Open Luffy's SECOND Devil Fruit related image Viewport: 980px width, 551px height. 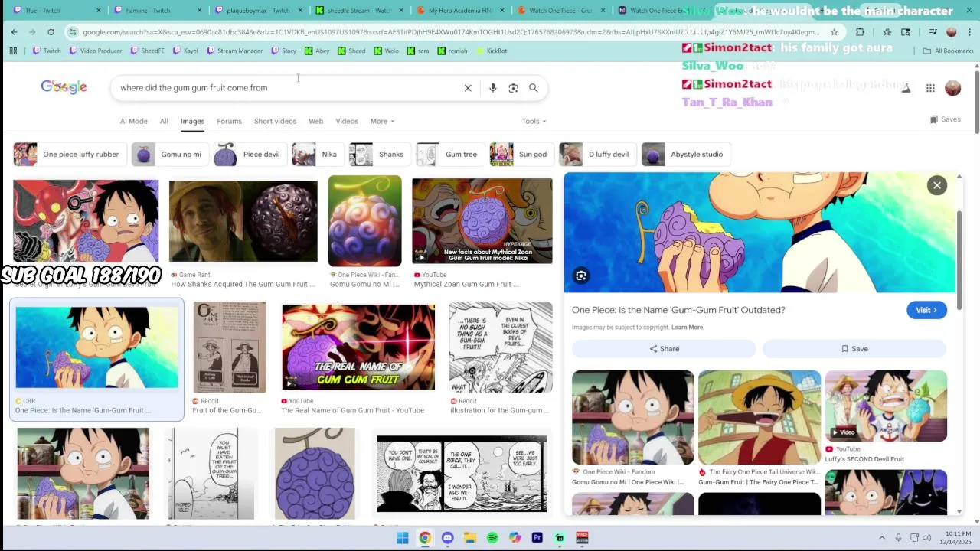click(886, 406)
